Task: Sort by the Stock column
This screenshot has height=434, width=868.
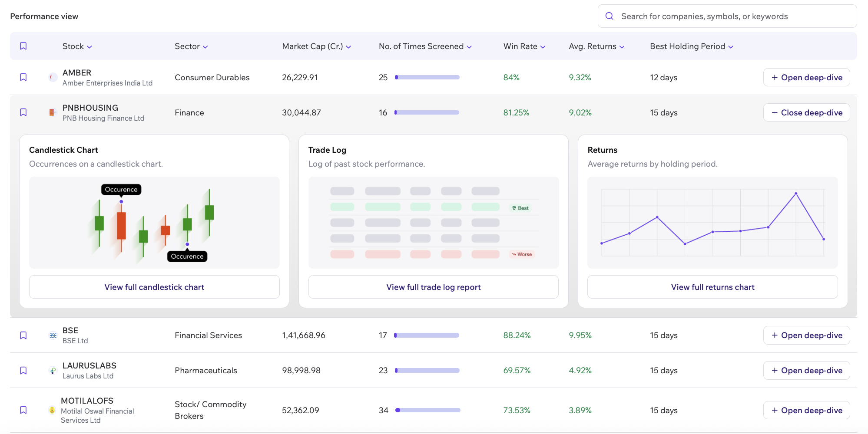Action: pos(77,46)
